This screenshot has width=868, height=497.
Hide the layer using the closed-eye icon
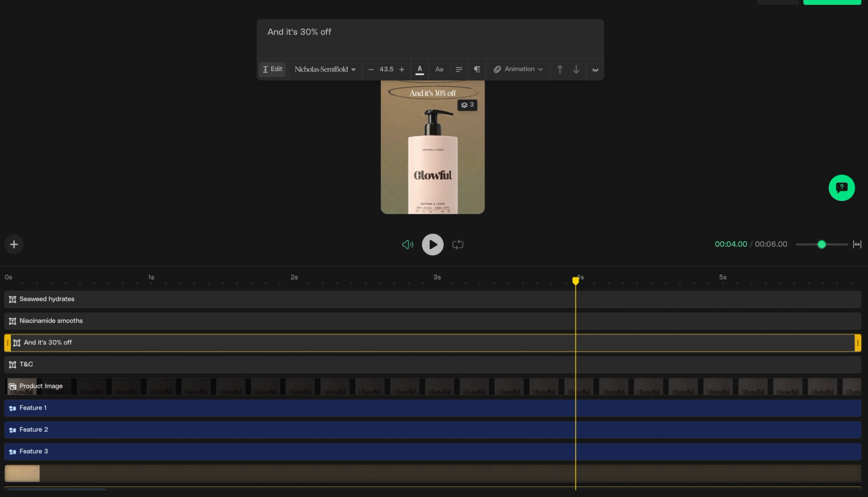tap(595, 70)
